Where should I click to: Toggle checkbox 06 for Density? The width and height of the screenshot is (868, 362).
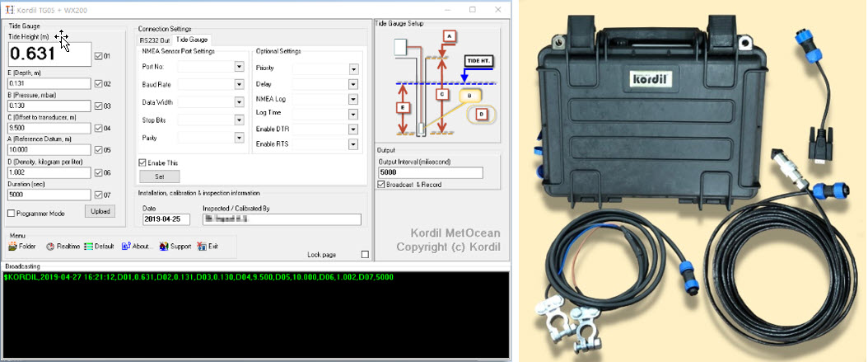pyautogui.click(x=99, y=172)
